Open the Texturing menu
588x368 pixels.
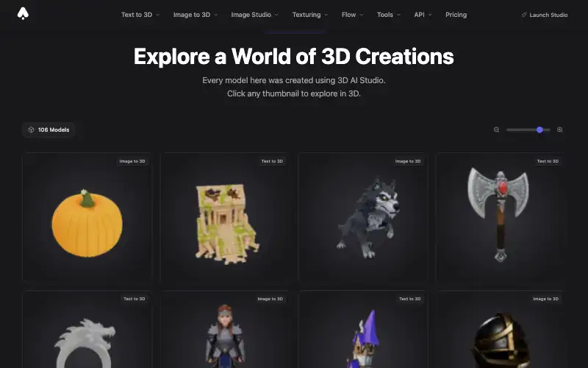click(x=310, y=15)
